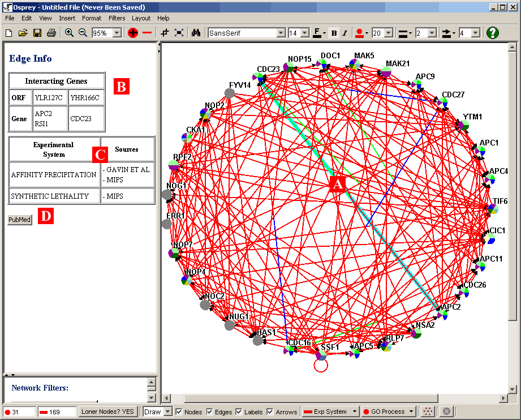Toggle the Bold text button

(334, 33)
